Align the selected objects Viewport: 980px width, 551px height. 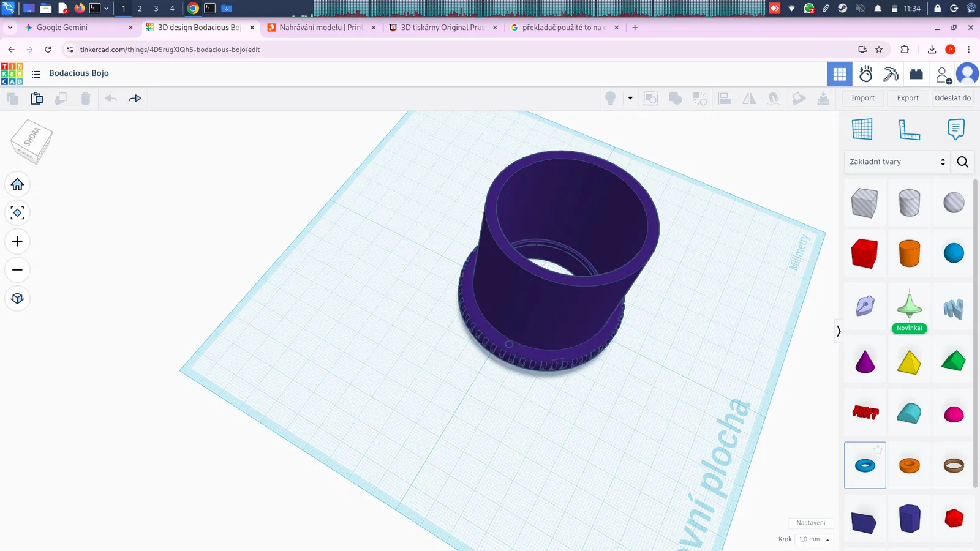pos(725,99)
